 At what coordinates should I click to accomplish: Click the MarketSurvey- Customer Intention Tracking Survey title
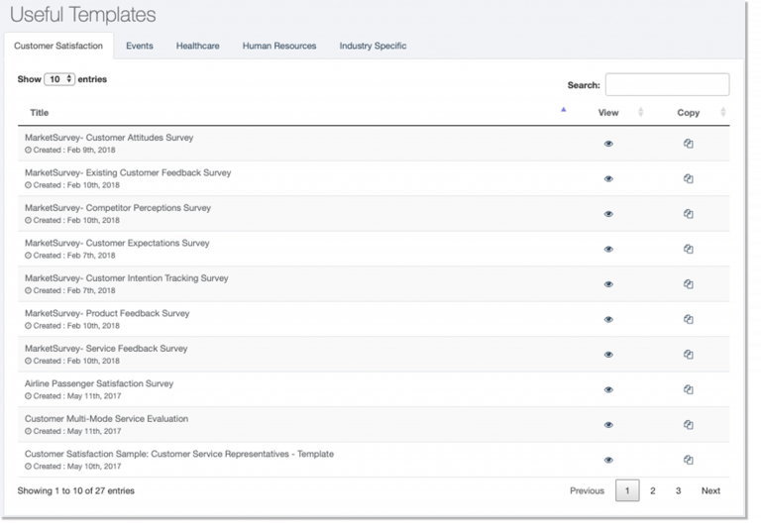point(126,278)
